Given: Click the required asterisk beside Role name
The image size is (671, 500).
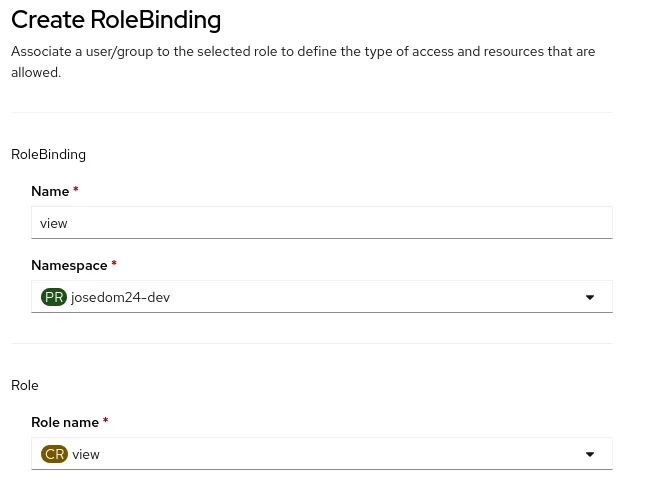Looking at the screenshot, I should click(105, 422).
